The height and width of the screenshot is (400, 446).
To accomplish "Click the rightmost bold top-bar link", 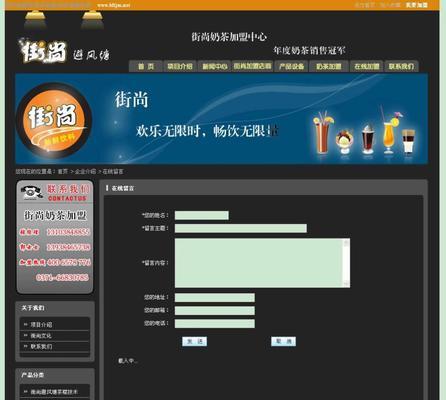I will coord(416,5).
